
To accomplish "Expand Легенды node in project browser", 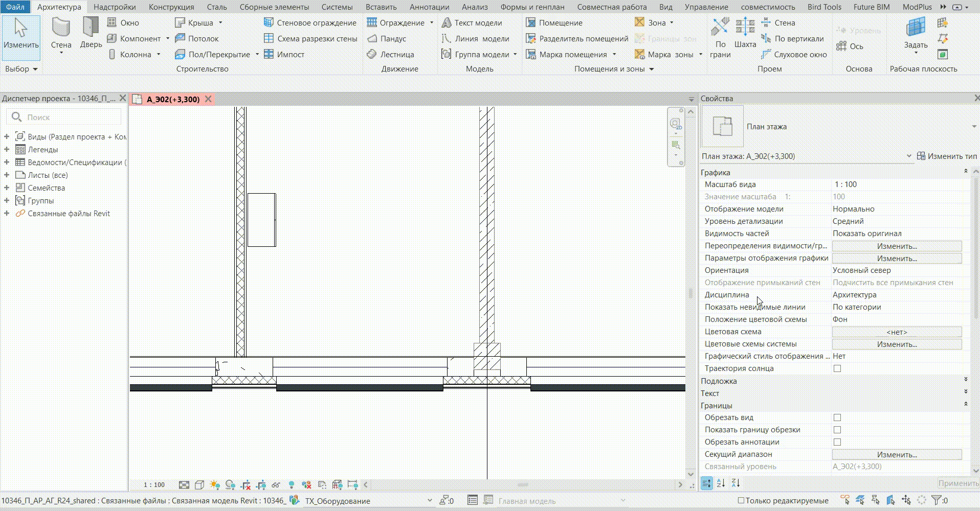I will click(7, 149).
